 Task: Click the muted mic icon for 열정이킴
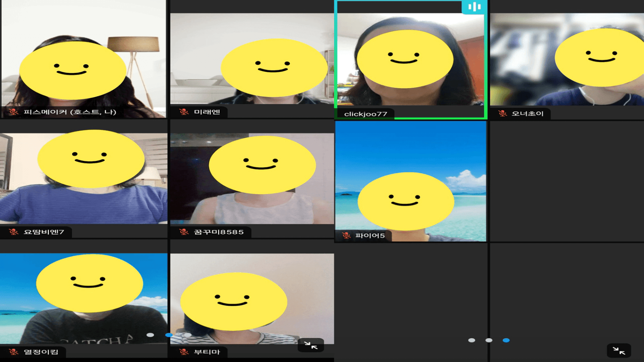point(14,352)
